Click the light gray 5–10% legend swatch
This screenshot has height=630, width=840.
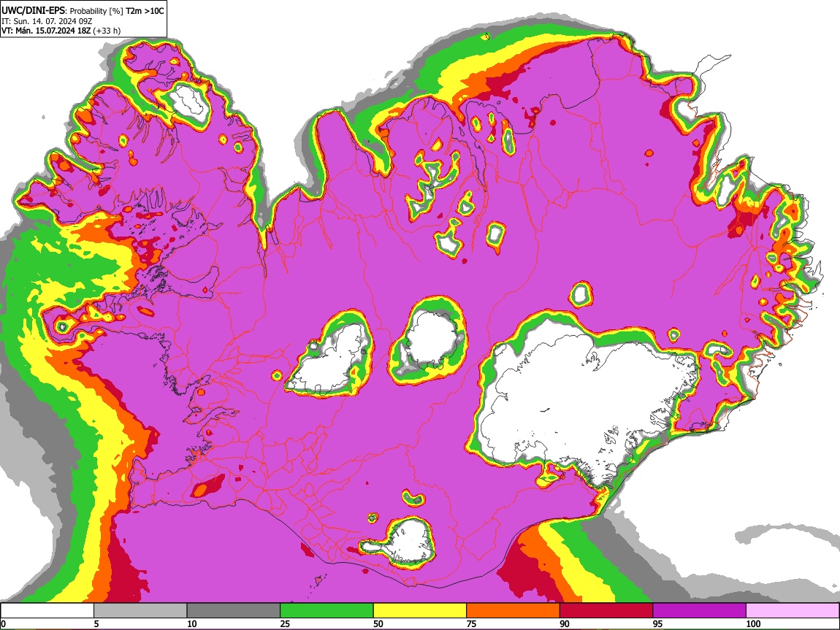tap(140, 610)
